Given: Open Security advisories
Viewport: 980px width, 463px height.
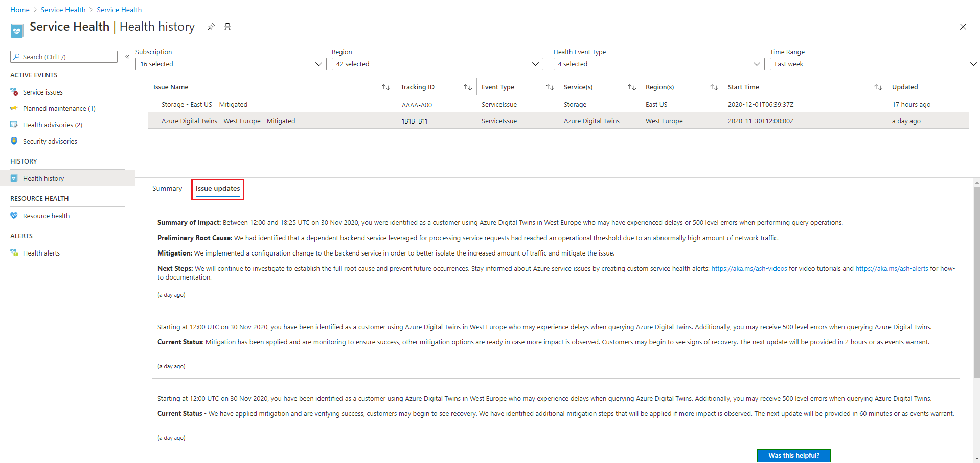Looking at the screenshot, I should coord(50,141).
